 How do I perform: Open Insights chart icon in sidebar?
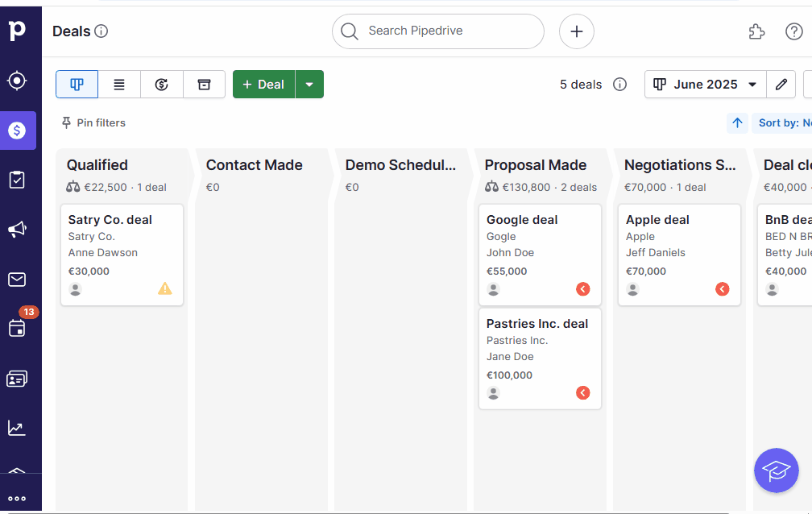tap(17, 428)
